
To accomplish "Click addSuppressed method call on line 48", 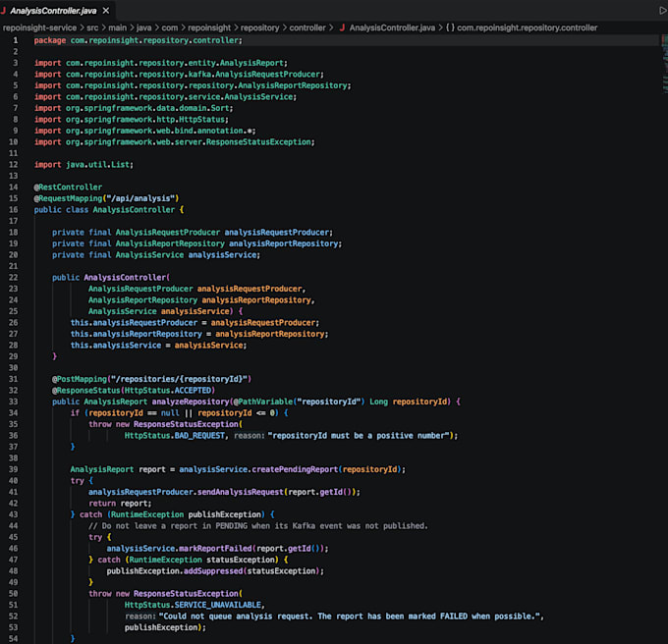I will point(213,571).
